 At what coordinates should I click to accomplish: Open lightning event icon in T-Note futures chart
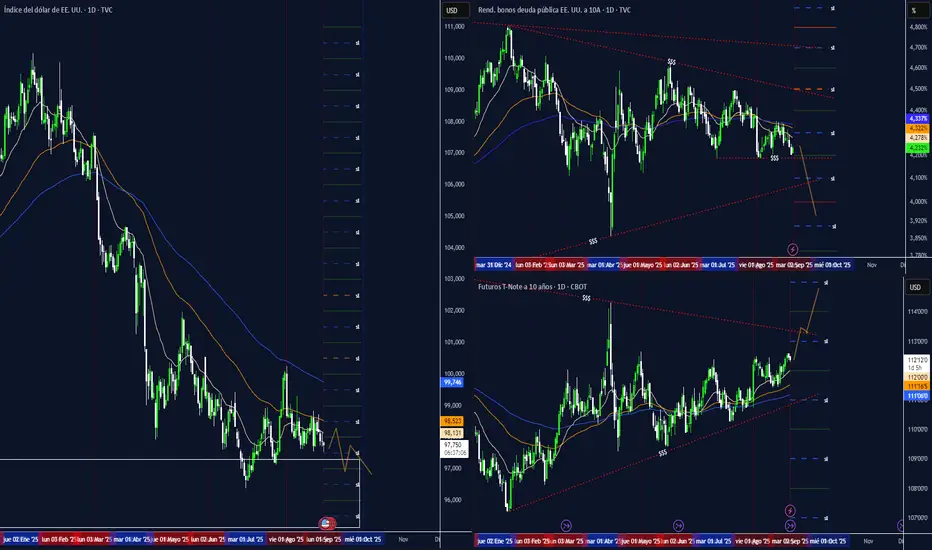790,510
